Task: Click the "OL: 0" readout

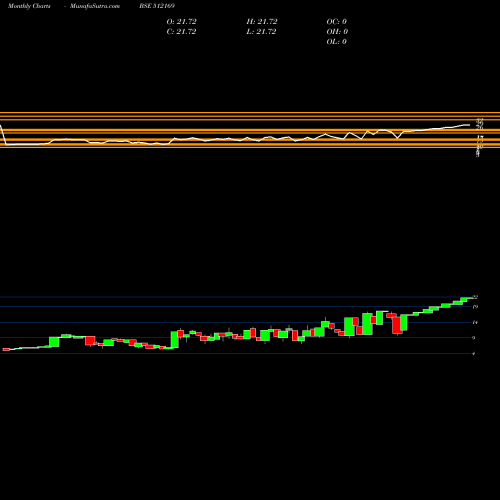Action: pyautogui.click(x=337, y=42)
